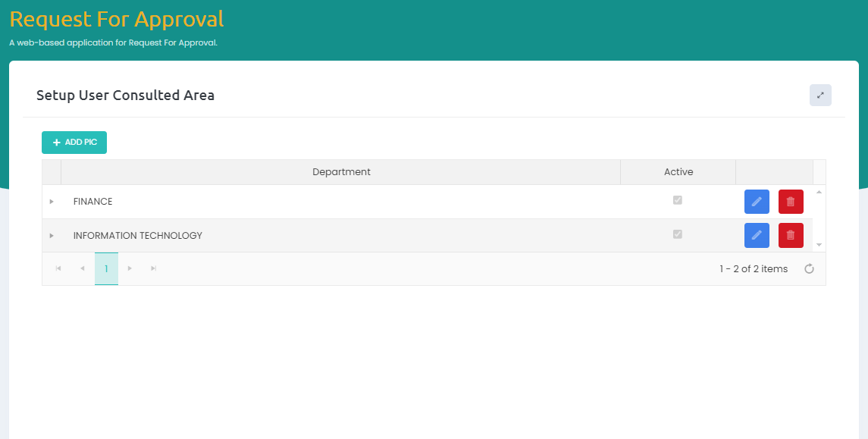This screenshot has width=868, height=439.
Task: Toggle Active checkbox for INFORMATION TECHNOLOGY
Action: click(x=678, y=234)
